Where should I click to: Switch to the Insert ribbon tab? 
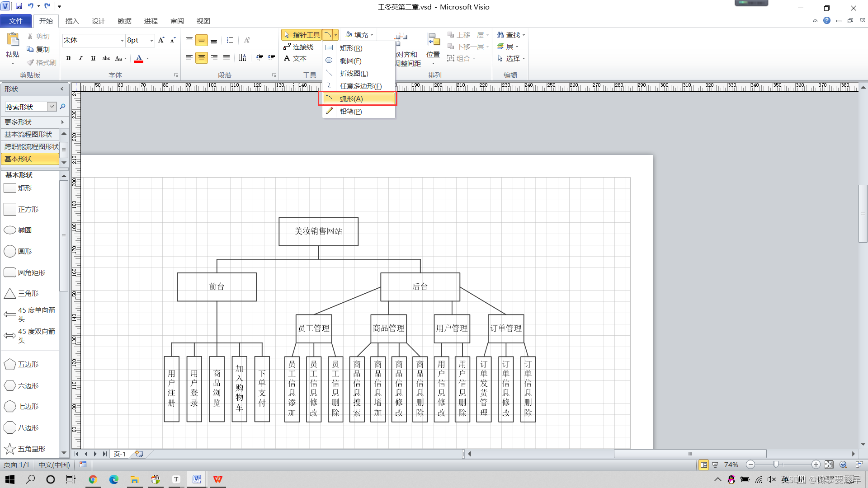click(x=72, y=21)
